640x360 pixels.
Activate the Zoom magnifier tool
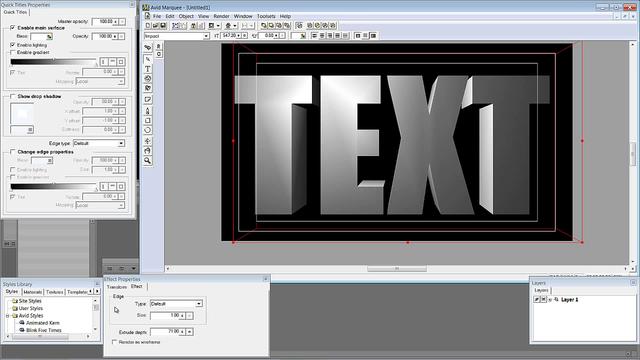click(148, 161)
